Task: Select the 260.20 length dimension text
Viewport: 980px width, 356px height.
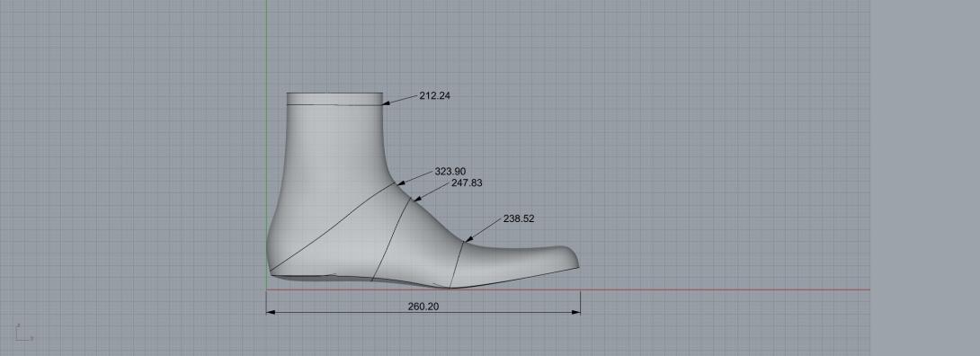Action: 423,306
